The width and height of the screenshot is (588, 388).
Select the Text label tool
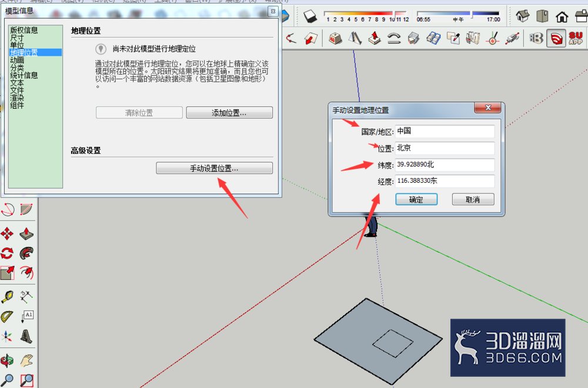pyautogui.click(x=26, y=317)
